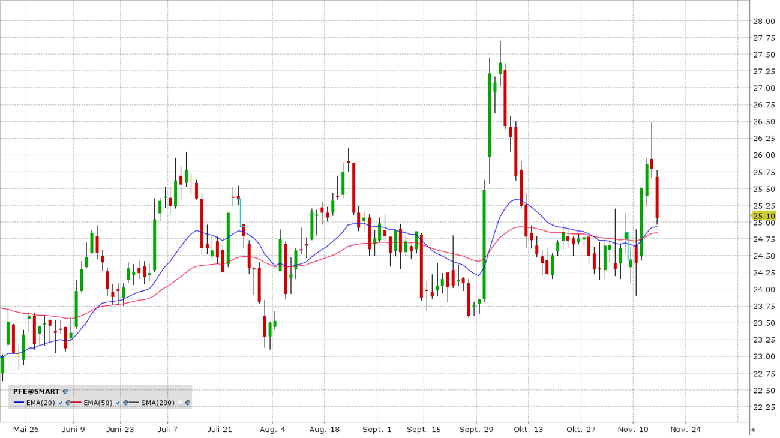Click the Juli 21 date axis label

[x=220, y=429]
